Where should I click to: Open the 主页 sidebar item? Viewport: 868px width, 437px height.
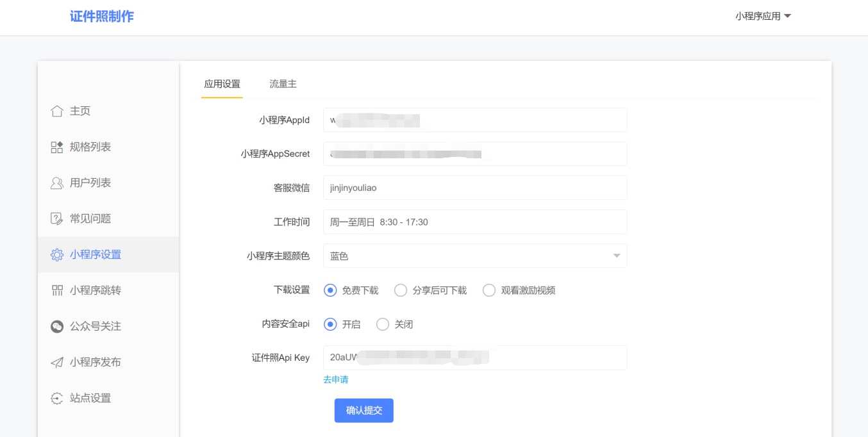tap(108, 111)
